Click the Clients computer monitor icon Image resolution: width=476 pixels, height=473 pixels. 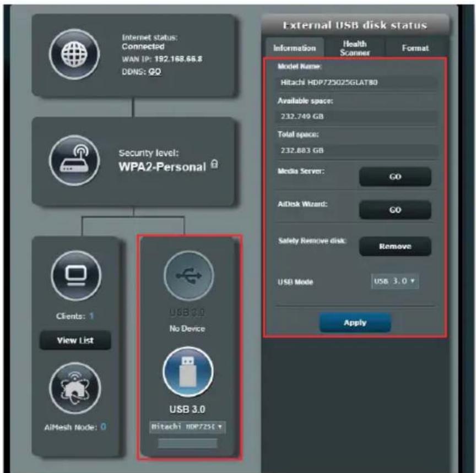pos(76,275)
